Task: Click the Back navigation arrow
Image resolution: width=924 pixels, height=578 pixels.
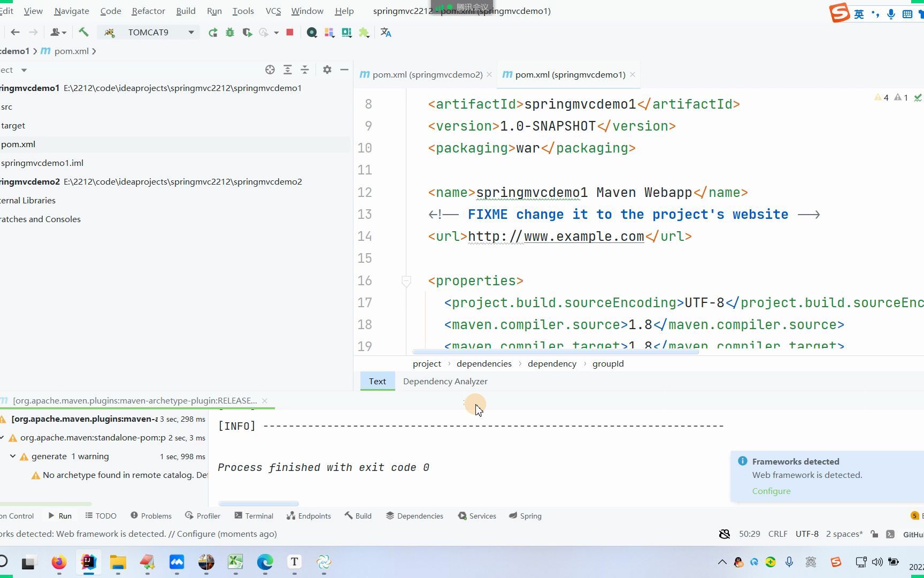Action: (x=16, y=33)
